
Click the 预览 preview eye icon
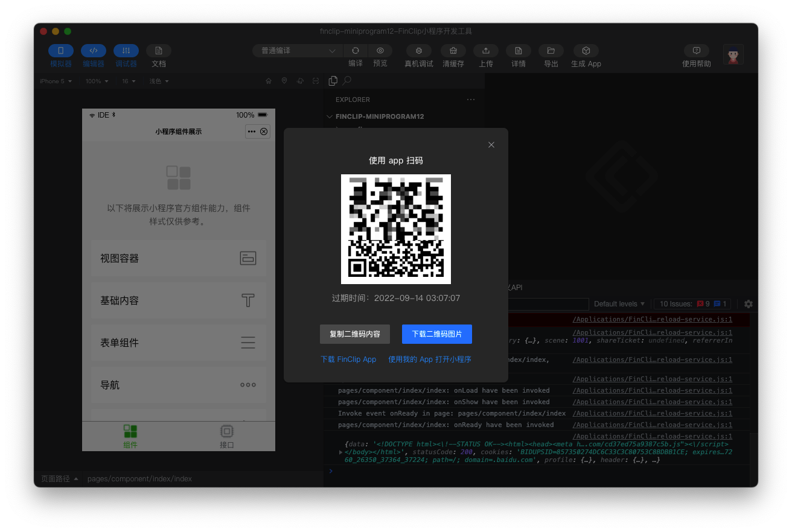point(380,51)
